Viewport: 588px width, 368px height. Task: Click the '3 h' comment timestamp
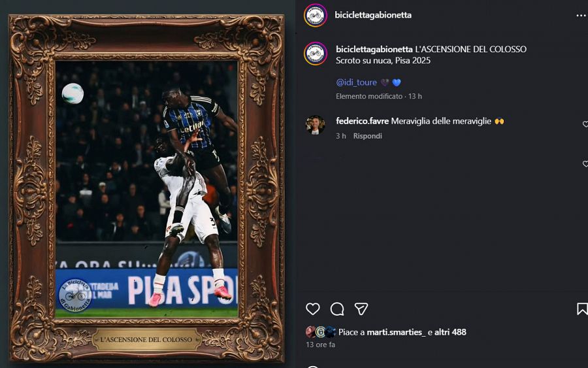tap(341, 136)
